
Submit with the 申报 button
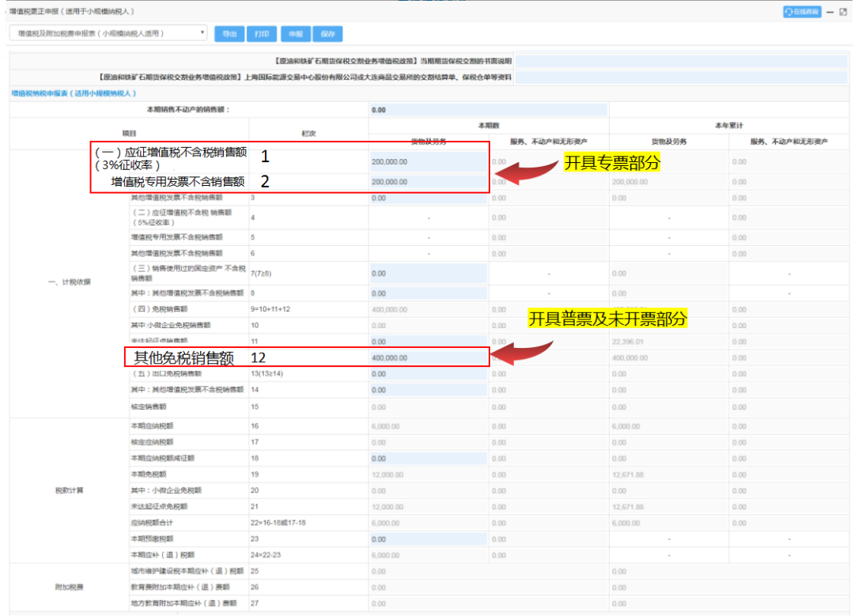pyautogui.click(x=295, y=34)
